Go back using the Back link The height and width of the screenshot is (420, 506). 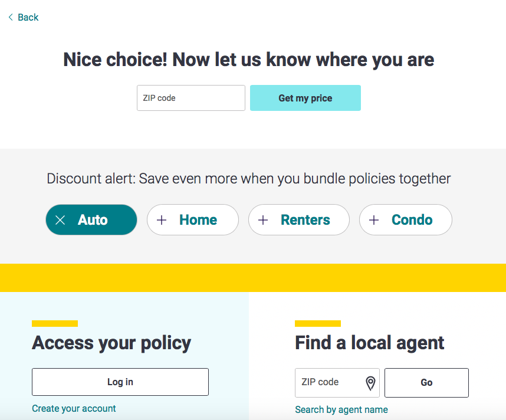pyautogui.click(x=28, y=18)
